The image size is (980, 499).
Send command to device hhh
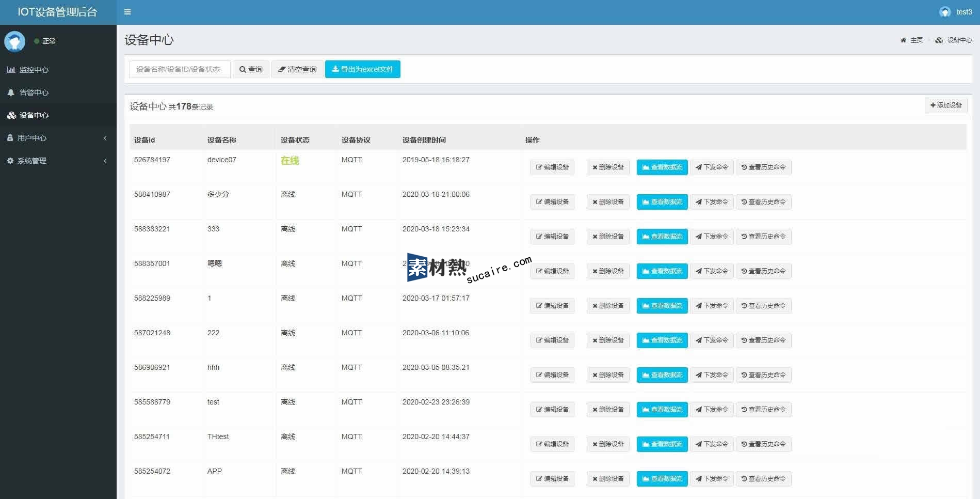pos(712,375)
